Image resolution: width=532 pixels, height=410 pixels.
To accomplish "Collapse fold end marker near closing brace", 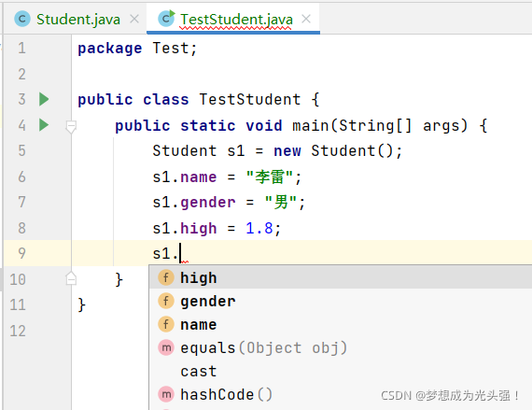I will 71,278.
